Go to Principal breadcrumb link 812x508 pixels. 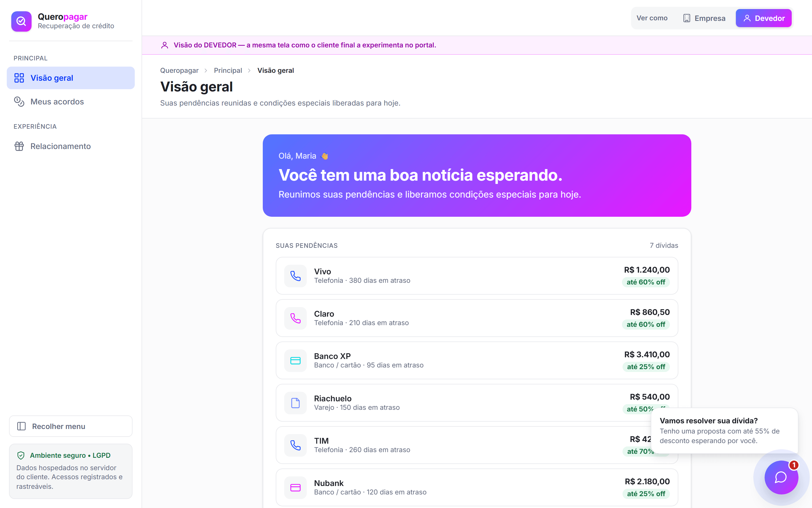(x=228, y=71)
